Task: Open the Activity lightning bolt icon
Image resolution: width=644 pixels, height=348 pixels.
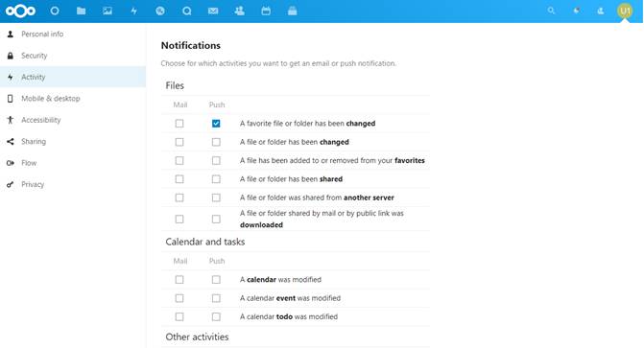Action: pos(134,12)
